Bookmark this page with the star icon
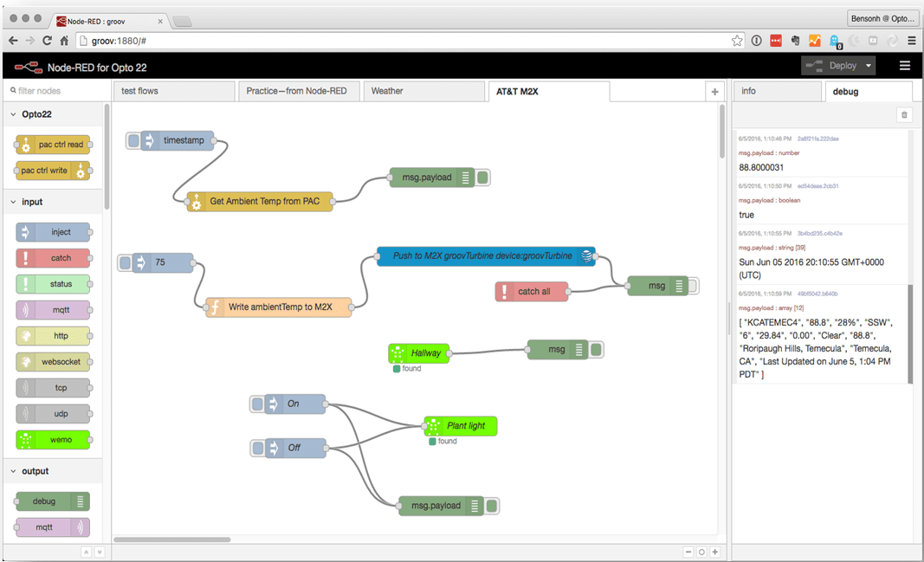Image resolution: width=924 pixels, height=562 pixels. pos(737,41)
